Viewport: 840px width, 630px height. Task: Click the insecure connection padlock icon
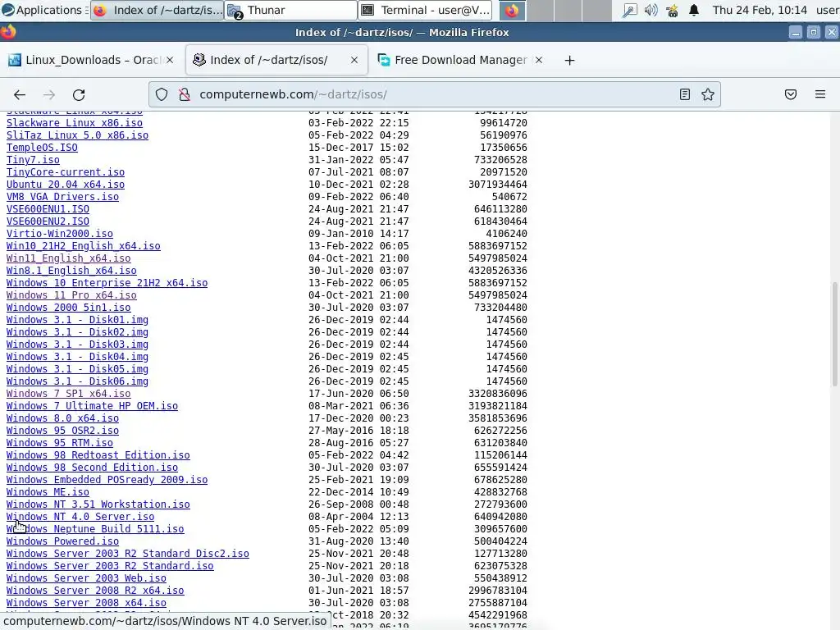(x=185, y=95)
